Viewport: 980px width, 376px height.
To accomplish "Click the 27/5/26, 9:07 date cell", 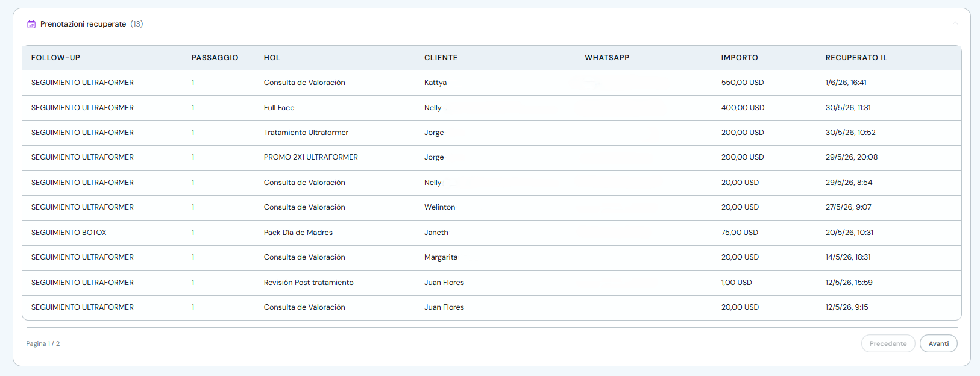I will click(x=848, y=207).
